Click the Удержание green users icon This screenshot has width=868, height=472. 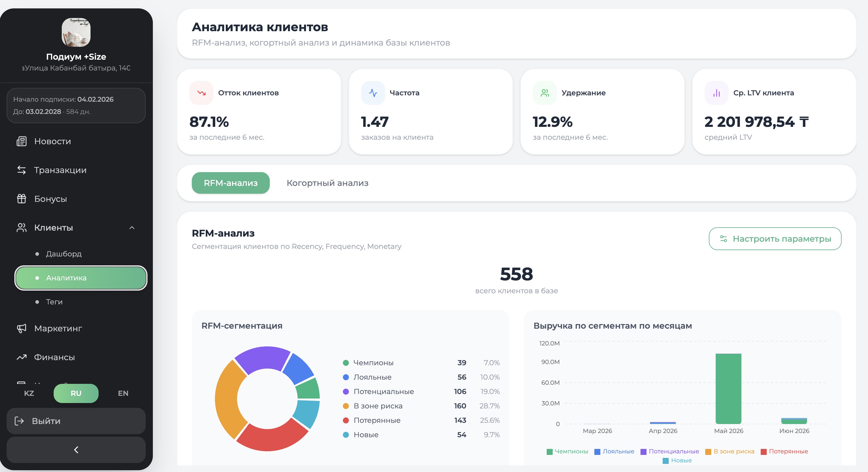coord(545,93)
